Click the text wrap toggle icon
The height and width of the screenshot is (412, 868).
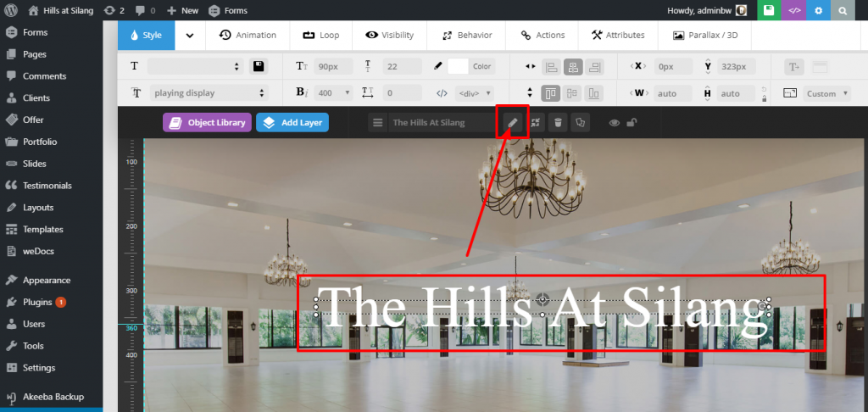[x=794, y=67]
